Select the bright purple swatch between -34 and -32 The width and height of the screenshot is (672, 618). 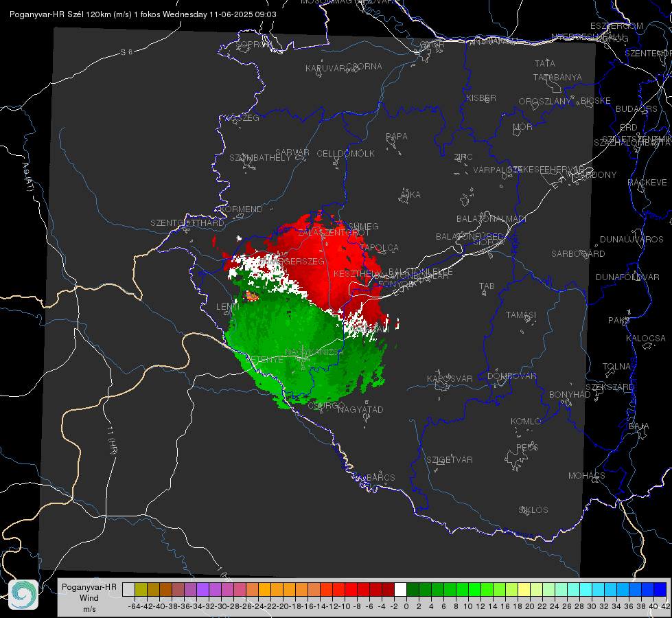click(202, 589)
